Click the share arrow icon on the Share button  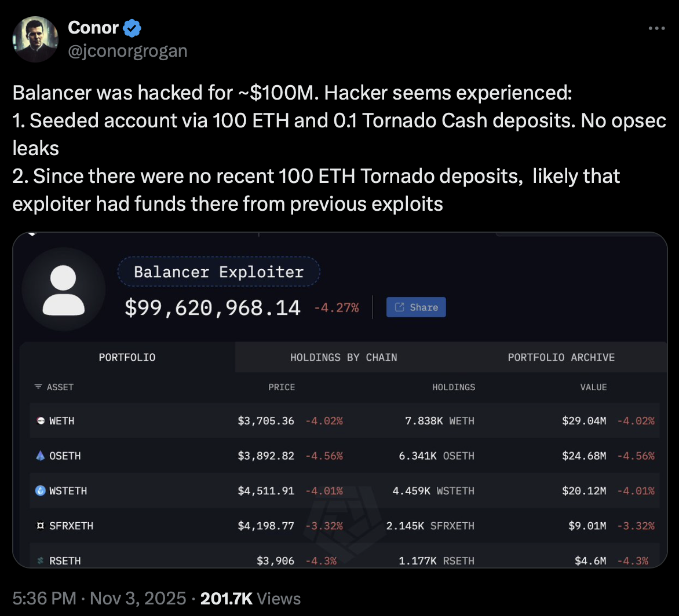tap(400, 307)
